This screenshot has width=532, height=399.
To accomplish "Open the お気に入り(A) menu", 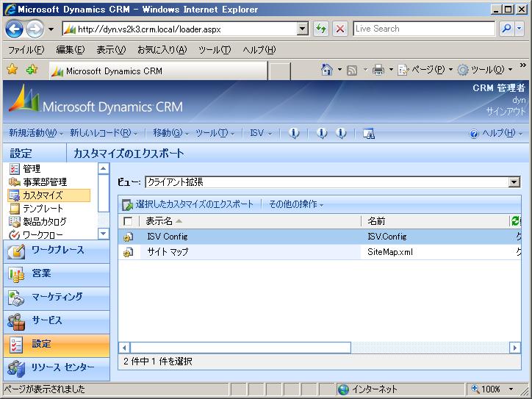I will tap(162, 50).
